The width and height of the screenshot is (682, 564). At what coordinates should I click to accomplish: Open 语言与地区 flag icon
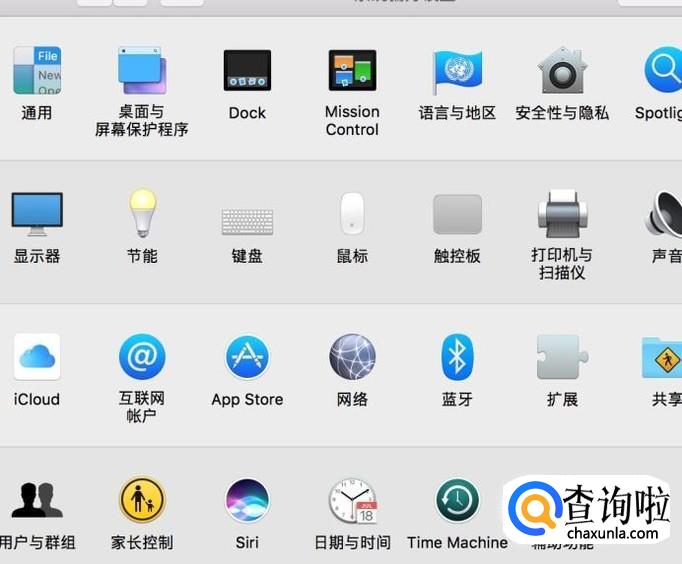tap(457, 71)
